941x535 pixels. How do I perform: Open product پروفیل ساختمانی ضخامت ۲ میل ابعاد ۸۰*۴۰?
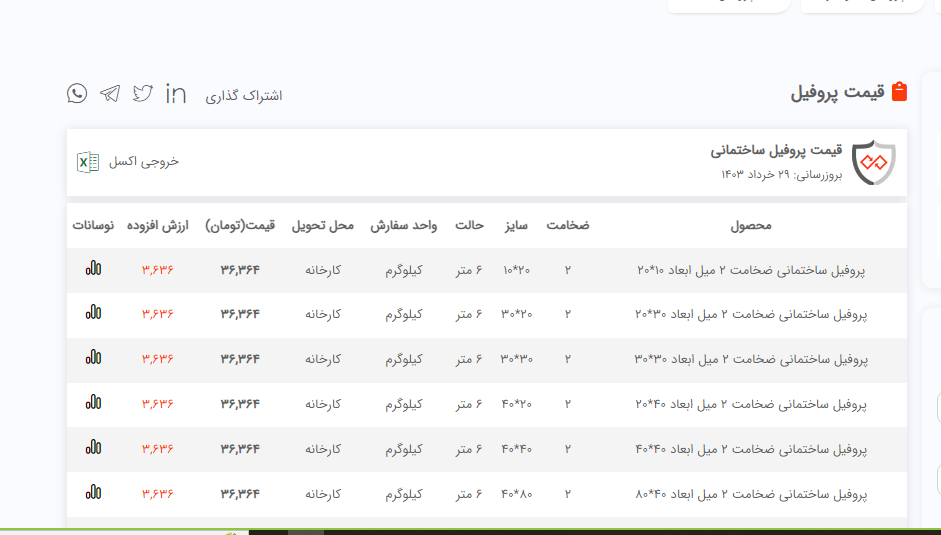(x=750, y=494)
